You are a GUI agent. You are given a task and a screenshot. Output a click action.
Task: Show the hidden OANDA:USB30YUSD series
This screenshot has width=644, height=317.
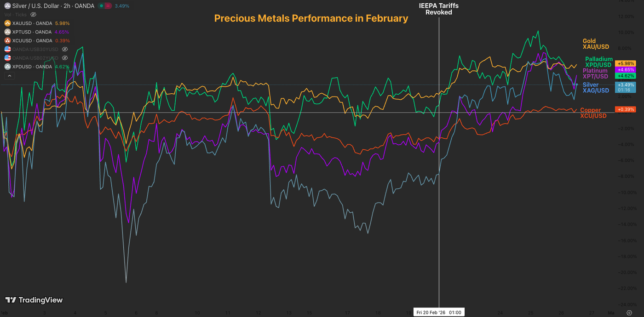65,49
